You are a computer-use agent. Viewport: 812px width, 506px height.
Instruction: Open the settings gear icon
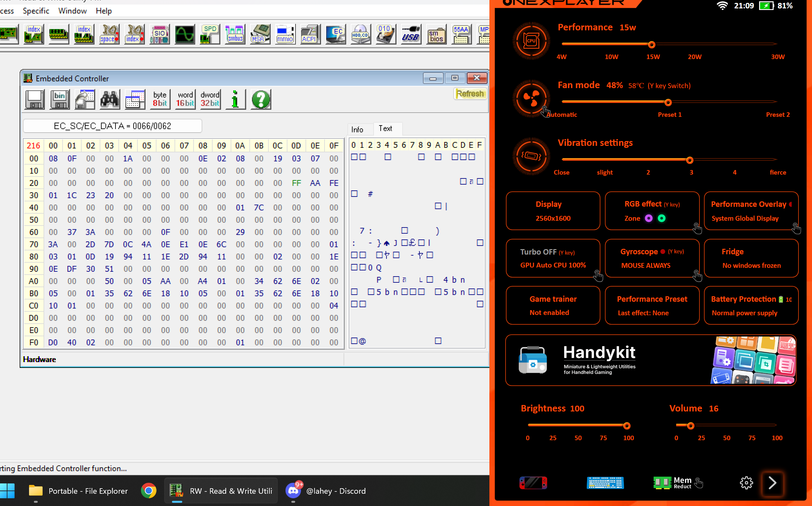pyautogui.click(x=746, y=483)
